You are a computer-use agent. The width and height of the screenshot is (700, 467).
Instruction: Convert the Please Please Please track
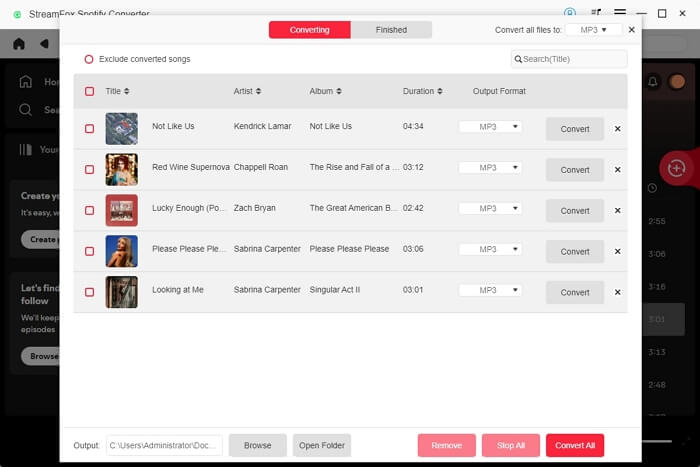(575, 252)
